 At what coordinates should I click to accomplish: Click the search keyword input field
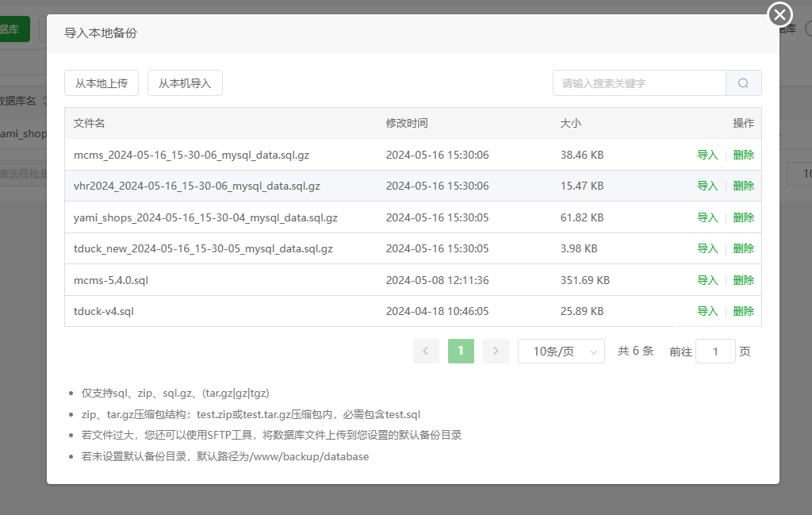pos(638,83)
